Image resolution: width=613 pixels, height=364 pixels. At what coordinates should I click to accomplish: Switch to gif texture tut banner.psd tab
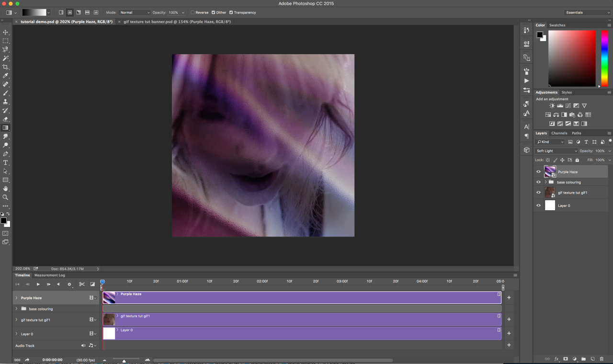177,22
